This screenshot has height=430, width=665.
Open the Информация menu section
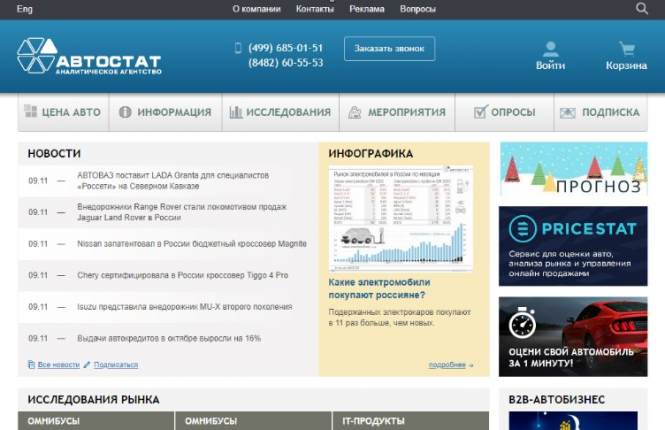click(x=165, y=113)
